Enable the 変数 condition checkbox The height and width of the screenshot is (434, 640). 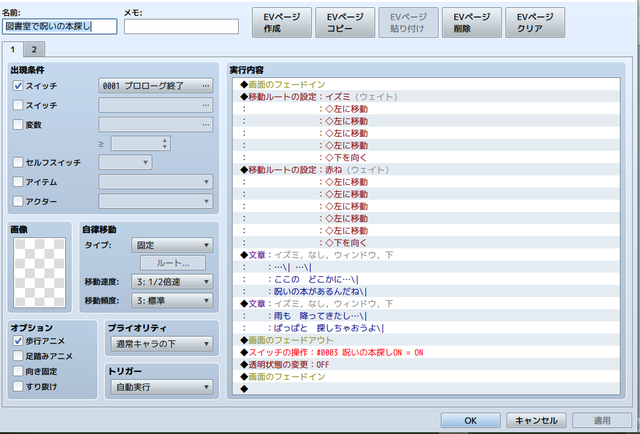pyautogui.click(x=18, y=125)
